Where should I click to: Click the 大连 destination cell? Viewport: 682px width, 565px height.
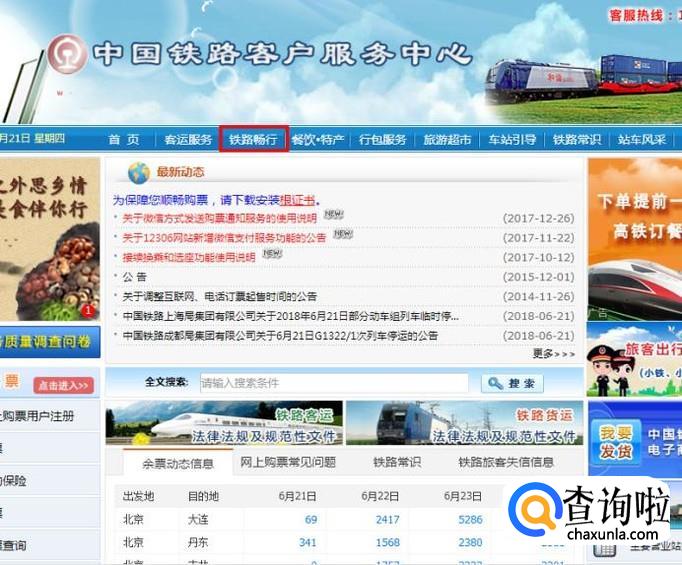198,519
